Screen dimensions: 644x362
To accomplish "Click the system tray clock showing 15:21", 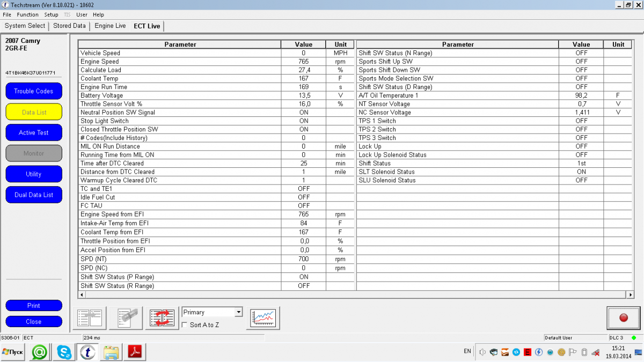I will (x=618, y=352).
